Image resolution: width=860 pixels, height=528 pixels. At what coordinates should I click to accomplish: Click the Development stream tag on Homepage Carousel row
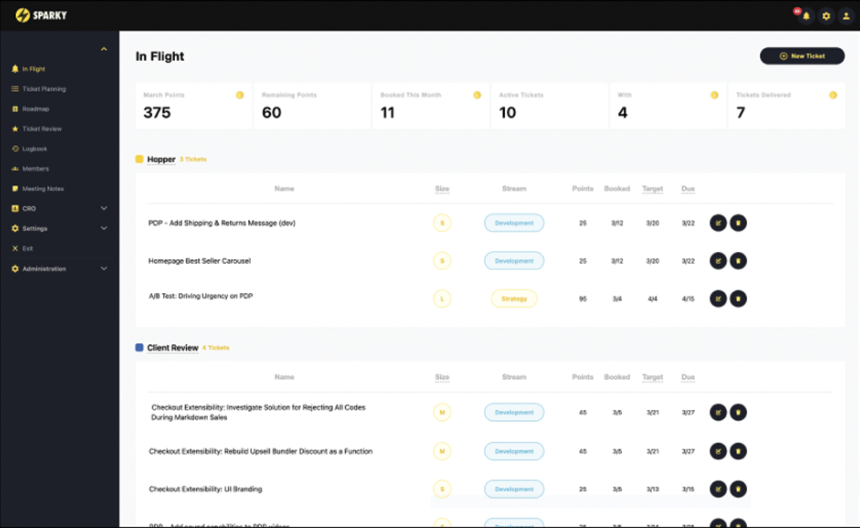(514, 261)
